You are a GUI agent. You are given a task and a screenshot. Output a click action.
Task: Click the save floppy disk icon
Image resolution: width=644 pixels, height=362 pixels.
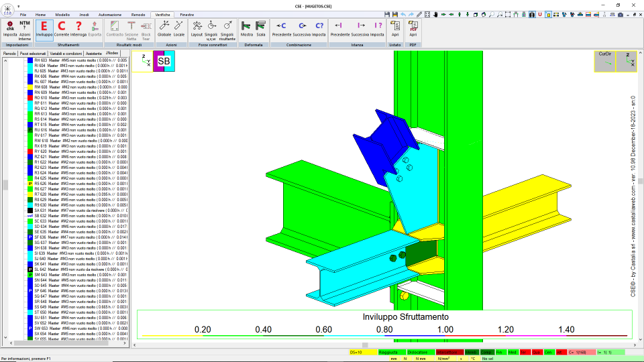pos(387,14)
